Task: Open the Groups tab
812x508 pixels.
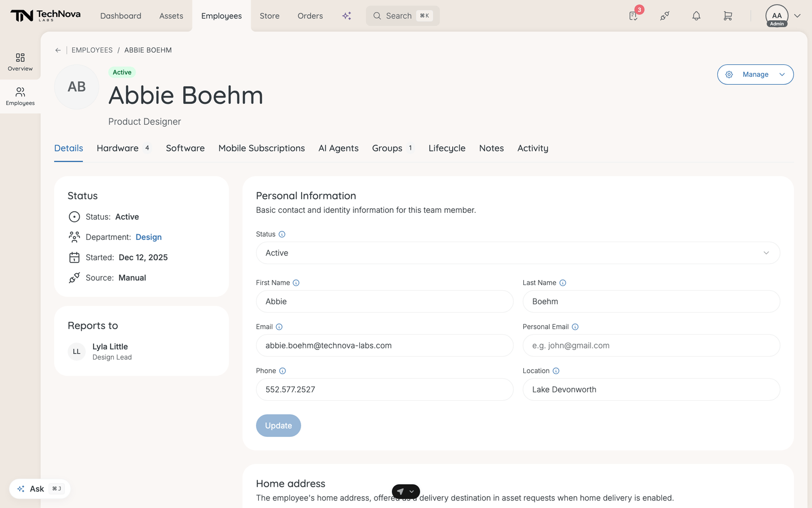Action: 393,148
